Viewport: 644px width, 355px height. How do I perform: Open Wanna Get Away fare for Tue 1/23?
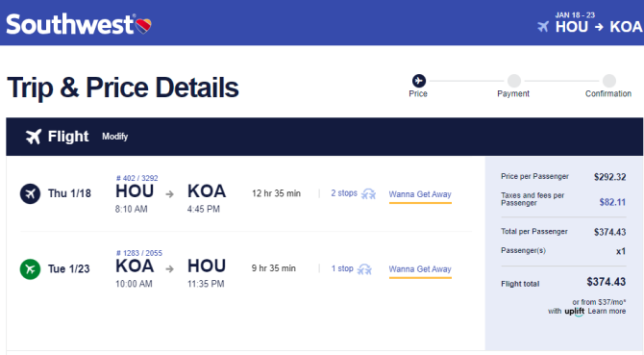pos(420,269)
